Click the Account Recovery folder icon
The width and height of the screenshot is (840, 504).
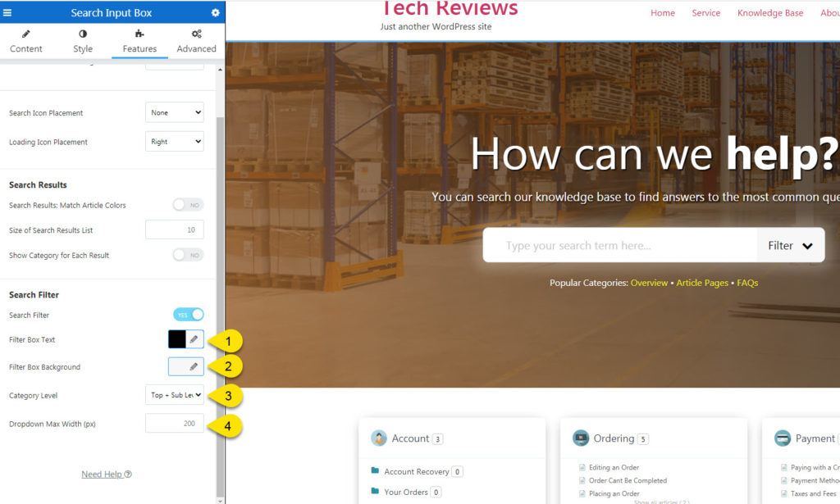point(375,471)
